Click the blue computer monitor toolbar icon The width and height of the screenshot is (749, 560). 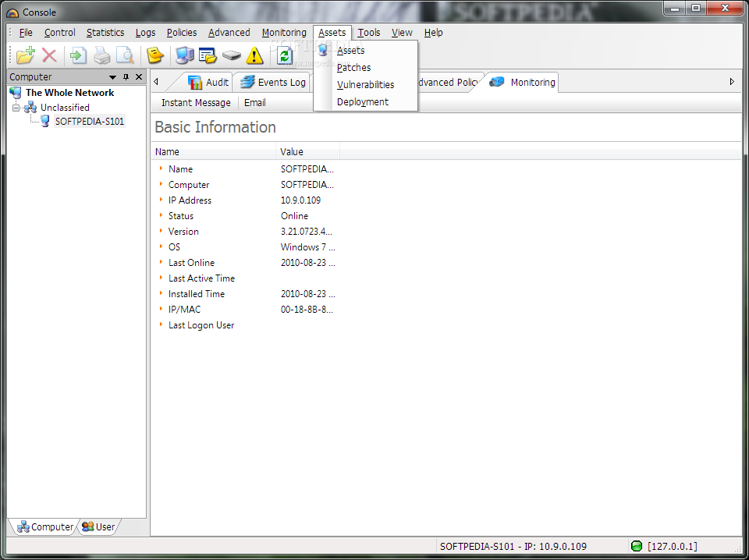click(x=184, y=56)
